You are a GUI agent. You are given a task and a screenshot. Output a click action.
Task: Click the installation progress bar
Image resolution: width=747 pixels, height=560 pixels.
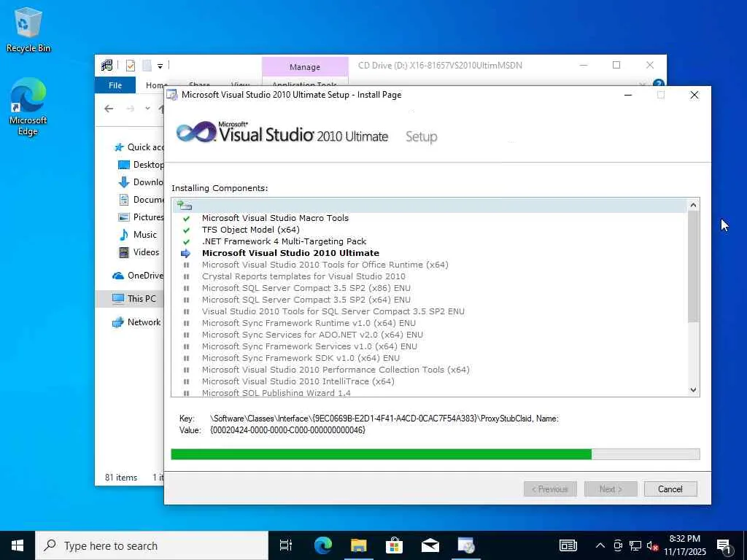point(435,454)
